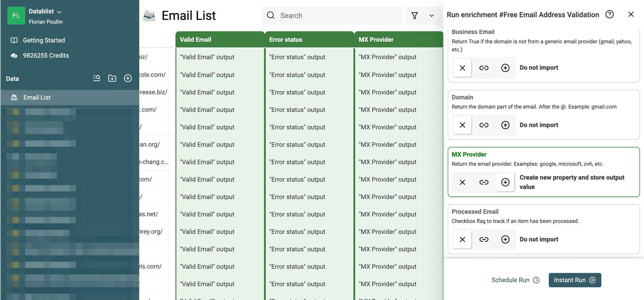Click the rey.org/ row cell

click(x=157, y=232)
